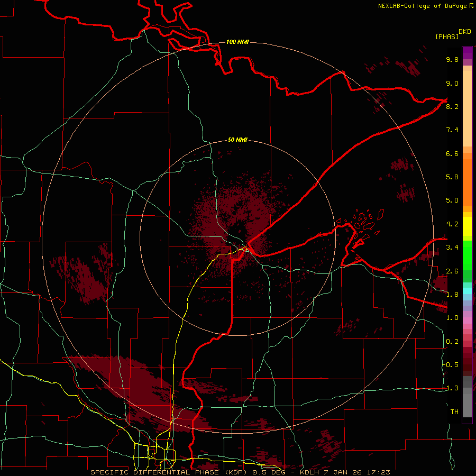The image size is (476, 476).
Task: Click the 100 NMI range ring label
Action: pos(237,42)
